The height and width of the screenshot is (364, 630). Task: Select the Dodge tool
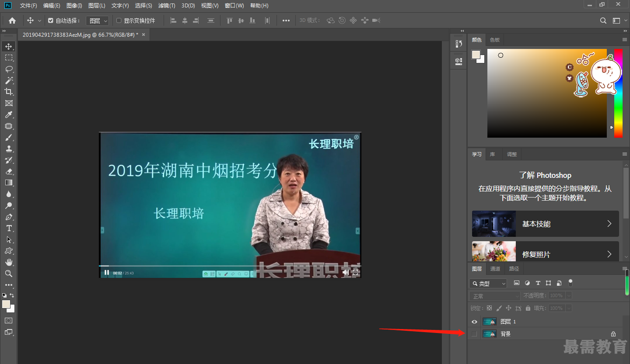[9, 205]
